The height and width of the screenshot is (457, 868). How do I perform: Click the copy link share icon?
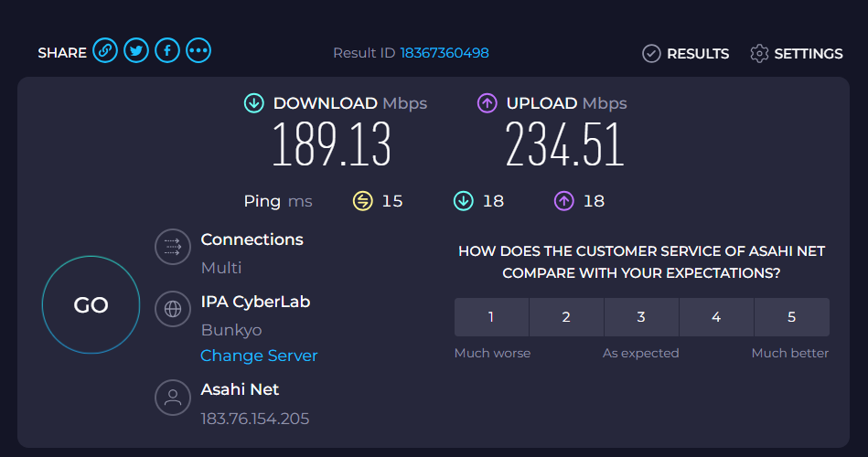105,52
